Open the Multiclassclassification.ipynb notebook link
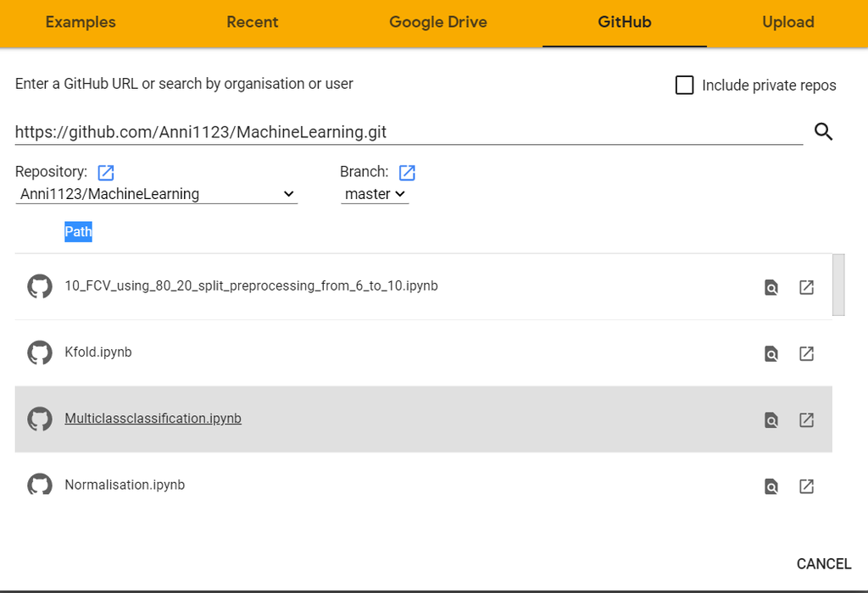Viewport: 868px width, 593px height. (153, 418)
